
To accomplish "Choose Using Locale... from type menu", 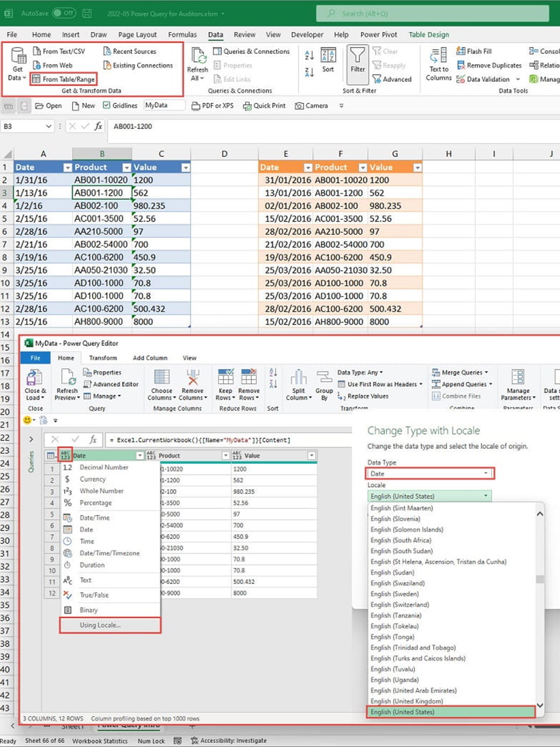I will point(100,625).
